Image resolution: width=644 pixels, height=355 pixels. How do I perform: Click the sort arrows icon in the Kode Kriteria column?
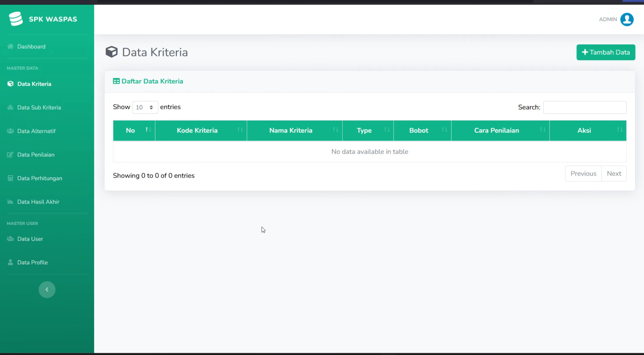[x=240, y=130]
